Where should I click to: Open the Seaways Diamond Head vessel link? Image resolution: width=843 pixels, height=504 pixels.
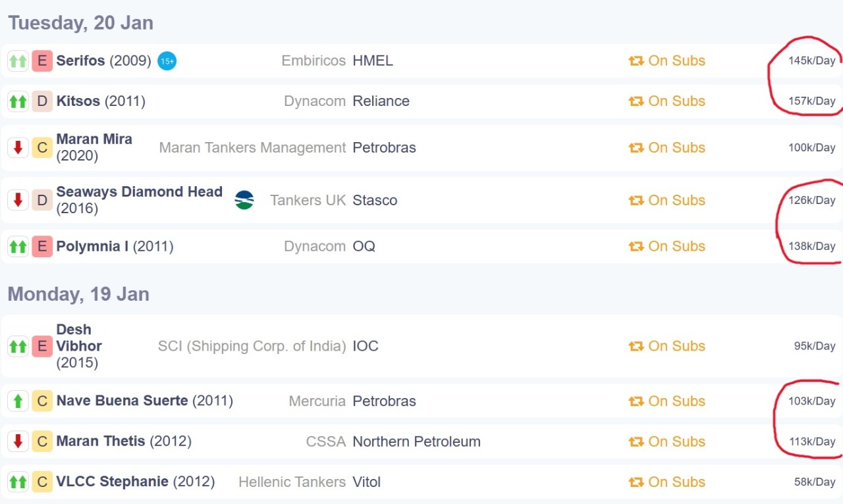139,192
